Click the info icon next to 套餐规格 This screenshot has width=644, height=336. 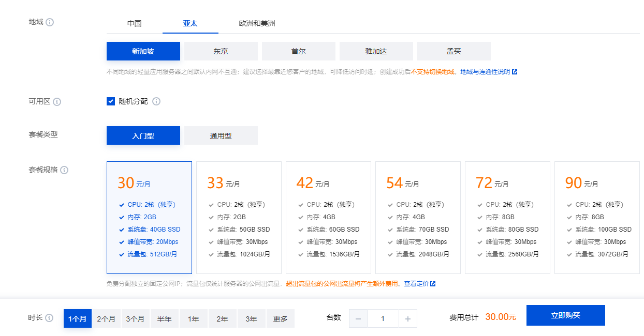click(x=64, y=170)
